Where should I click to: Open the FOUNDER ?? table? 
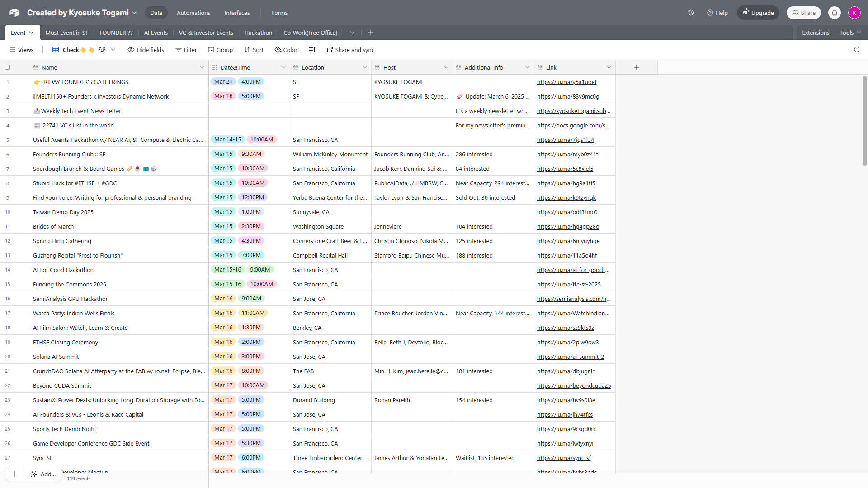click(116, 33)
